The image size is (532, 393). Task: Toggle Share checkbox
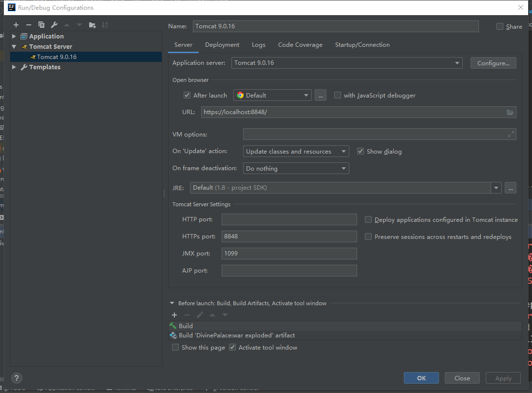pyautogui.click(x=499, y=26)
